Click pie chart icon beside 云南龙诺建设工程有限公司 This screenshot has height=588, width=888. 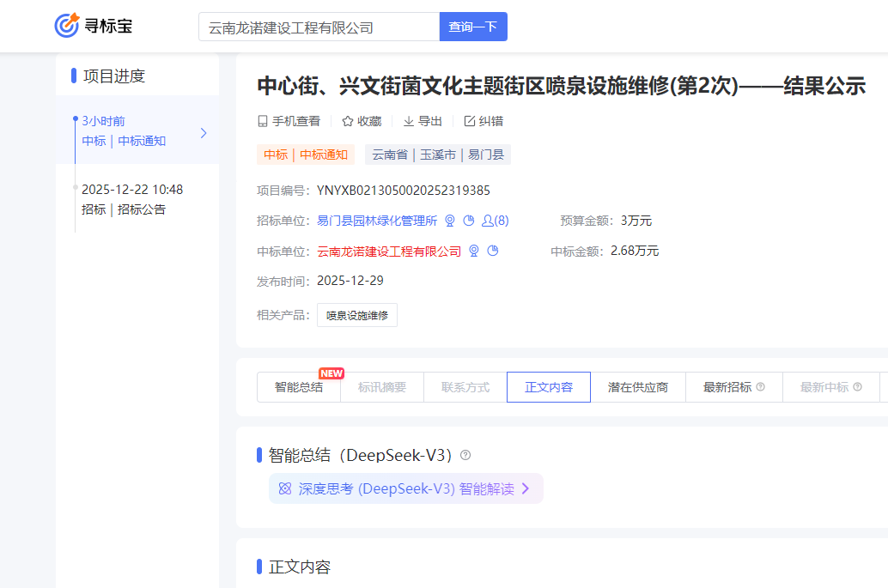[x=493, y=252]
